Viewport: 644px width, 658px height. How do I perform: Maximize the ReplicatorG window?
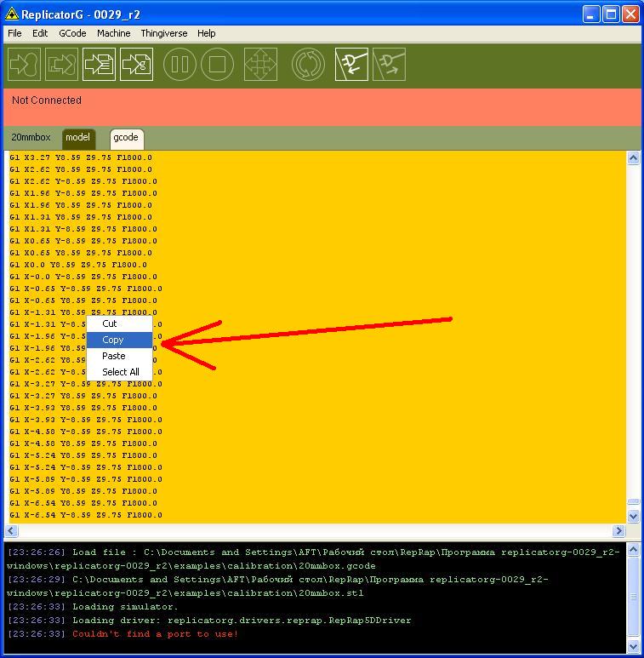(x=612, y=14)
